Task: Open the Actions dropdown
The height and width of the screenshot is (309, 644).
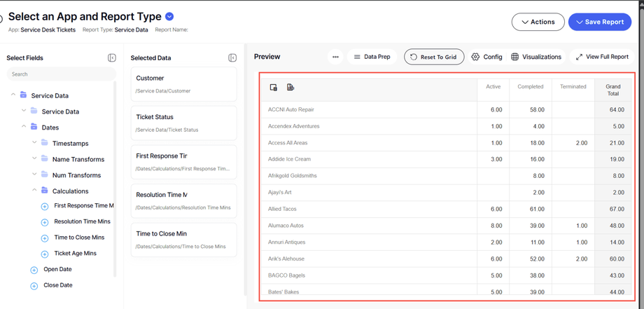Action: pos(538,22)
